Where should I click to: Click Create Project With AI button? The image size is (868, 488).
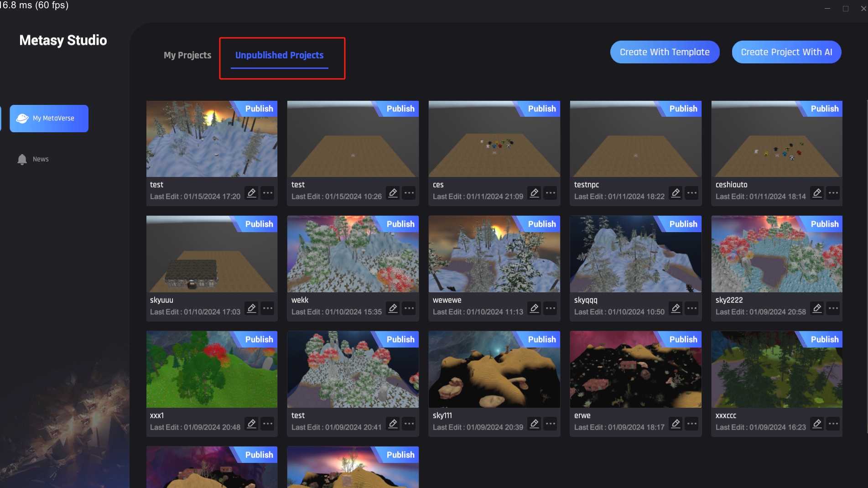(x=786, y=52)
